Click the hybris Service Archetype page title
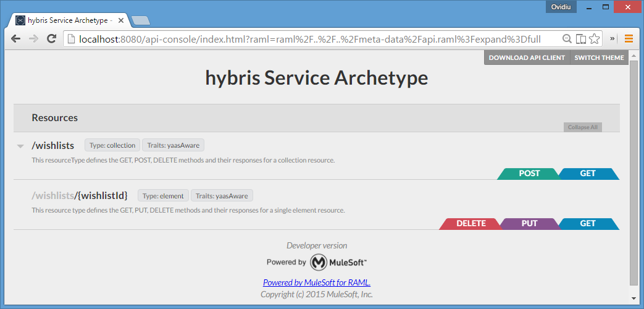 tap(317, 78)
